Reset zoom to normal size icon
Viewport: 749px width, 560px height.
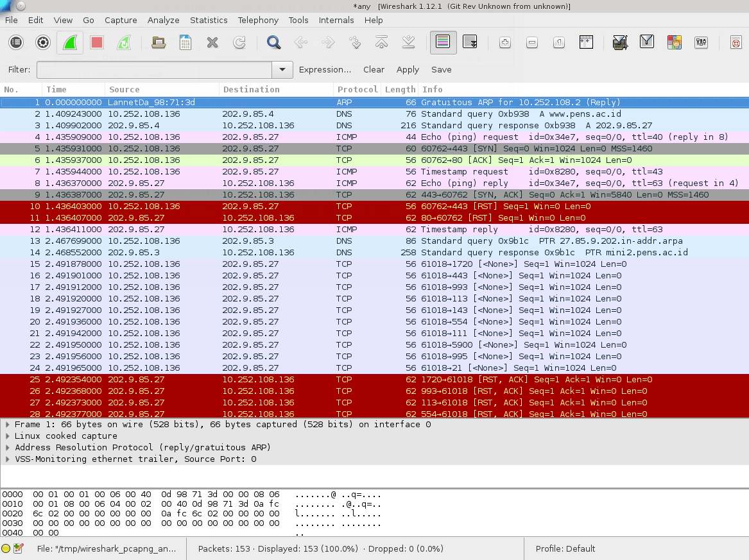pos(559,42)
